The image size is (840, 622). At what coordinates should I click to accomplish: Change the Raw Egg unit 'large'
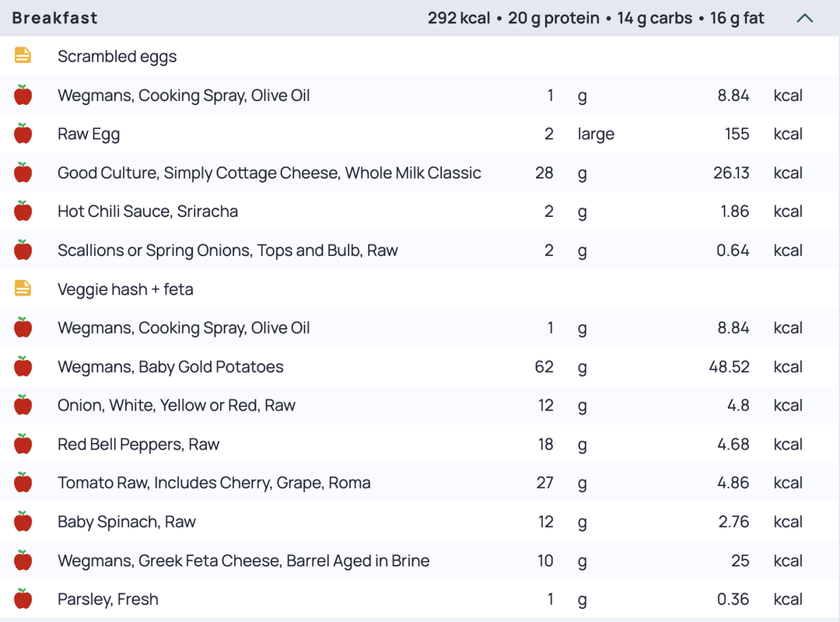pos(596,134)
